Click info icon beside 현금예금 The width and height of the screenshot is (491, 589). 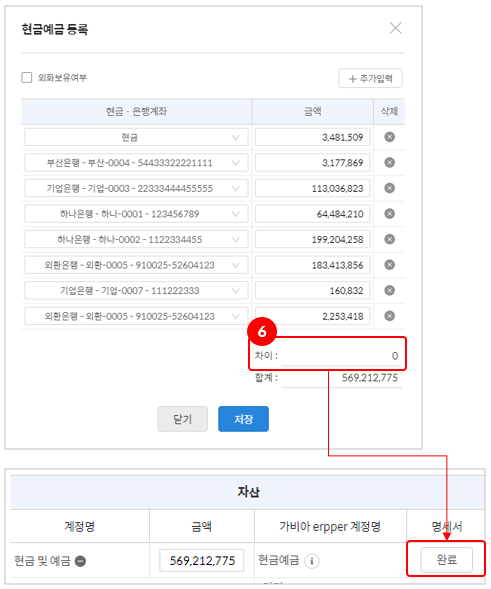click(x=311, y=561)
